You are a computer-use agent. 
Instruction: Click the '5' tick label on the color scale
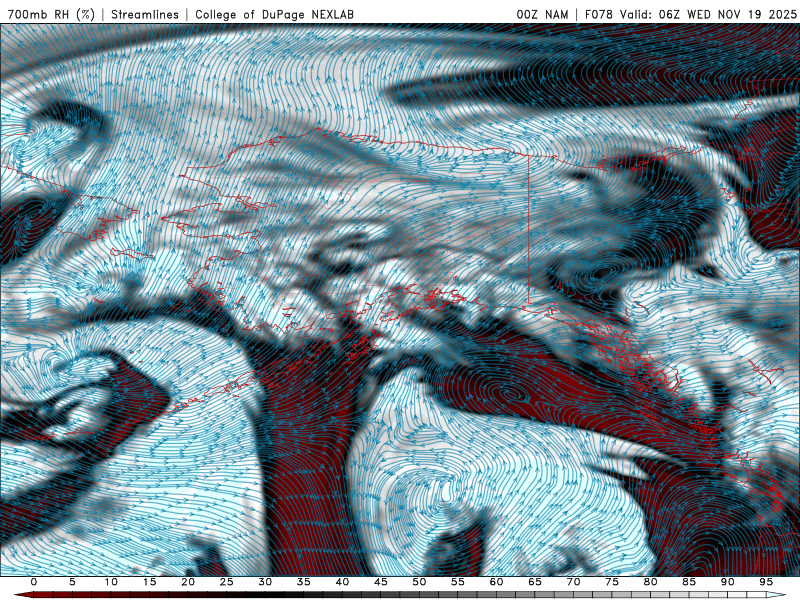pyautogui.click(x=72, y=582)
